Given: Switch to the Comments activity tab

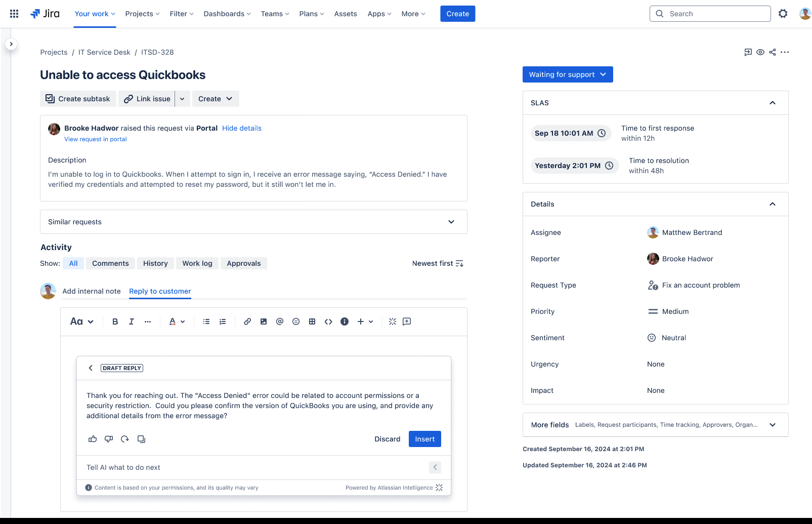Looking at the screenshot, I should (x=110, y=263).
